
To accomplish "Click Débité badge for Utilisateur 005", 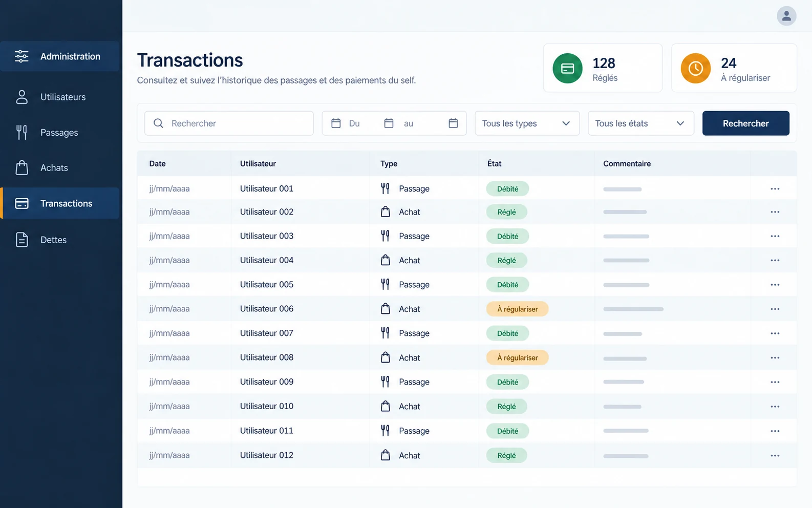I will (x=507, y=285).
